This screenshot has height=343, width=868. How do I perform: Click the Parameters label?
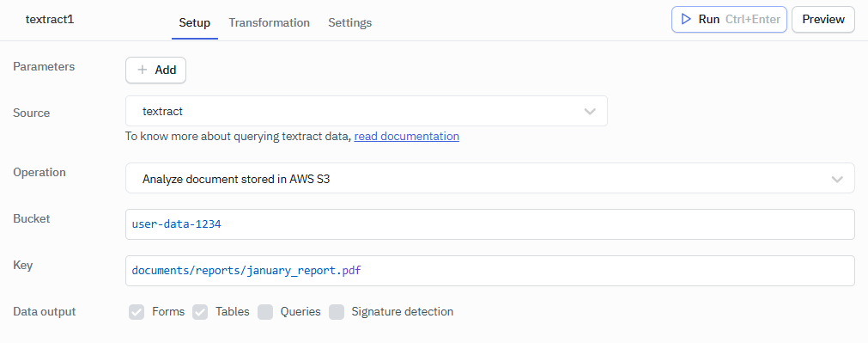coord(44,66)
